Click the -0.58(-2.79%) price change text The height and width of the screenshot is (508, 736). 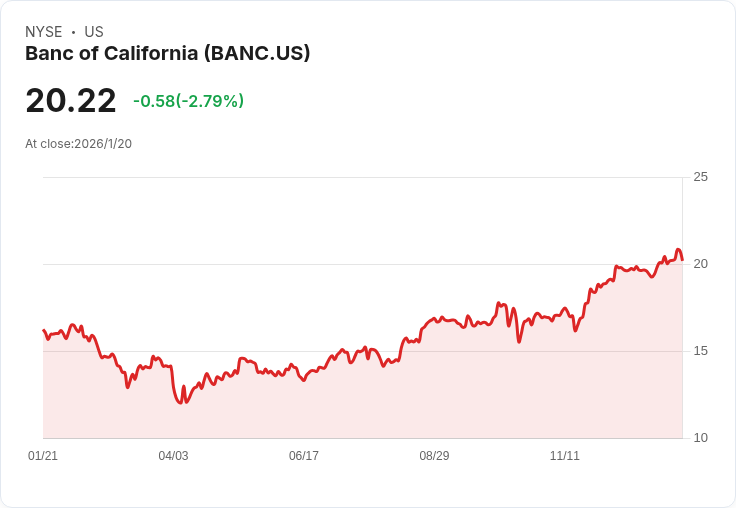[x=189, y=101]
